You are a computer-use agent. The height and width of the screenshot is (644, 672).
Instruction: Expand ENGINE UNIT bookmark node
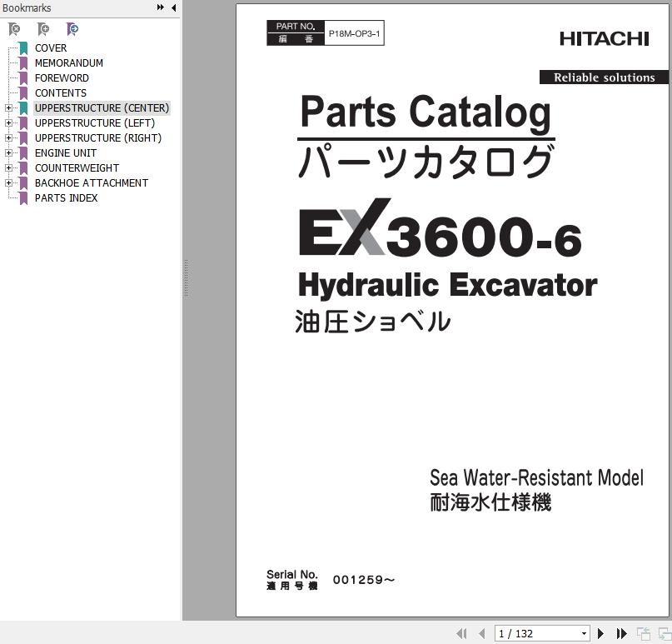8,153
